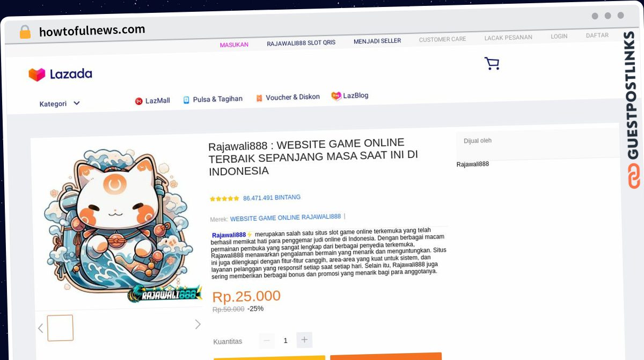
Task: Open LazMall via its red icon
Action: (x=138, y=101)
